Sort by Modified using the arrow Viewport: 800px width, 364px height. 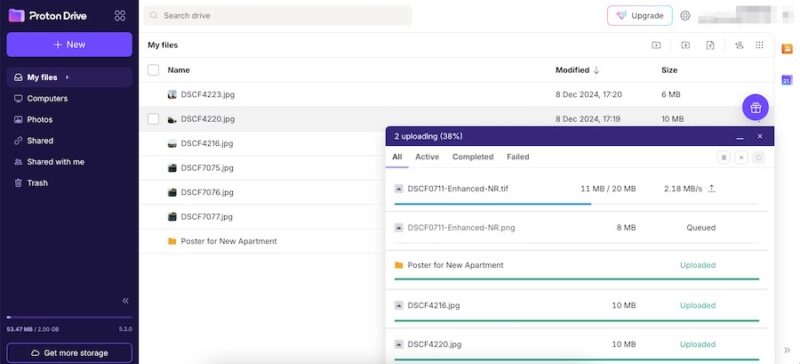coord(596,70)
